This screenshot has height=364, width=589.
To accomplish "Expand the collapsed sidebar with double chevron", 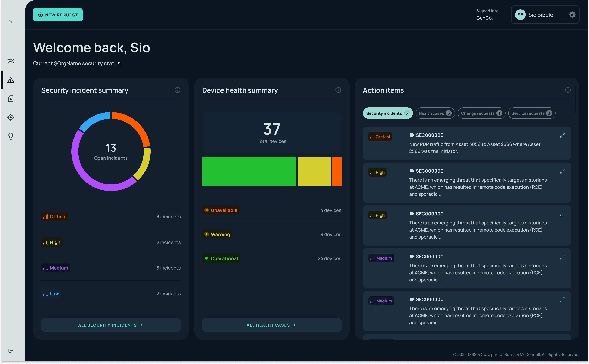I will [11, 22].
